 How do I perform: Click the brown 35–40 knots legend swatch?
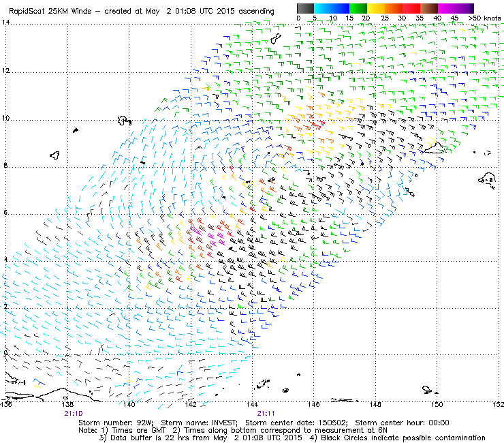click(x=429, y=8)
